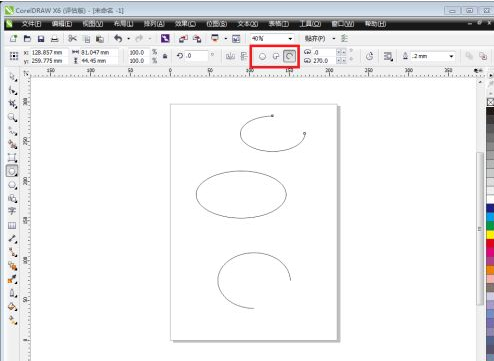Open the 工具(O) menu
Viewport: 494px width, 361px height.
pos(310,24)
